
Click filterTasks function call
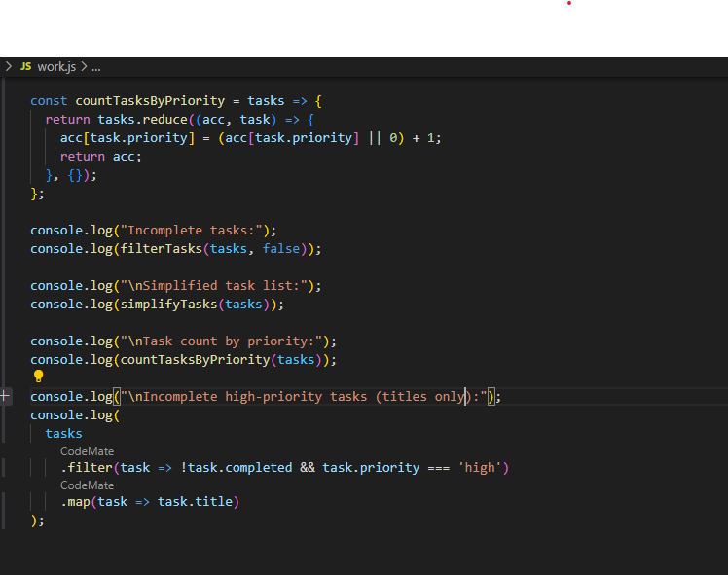(x=162, y=249)
